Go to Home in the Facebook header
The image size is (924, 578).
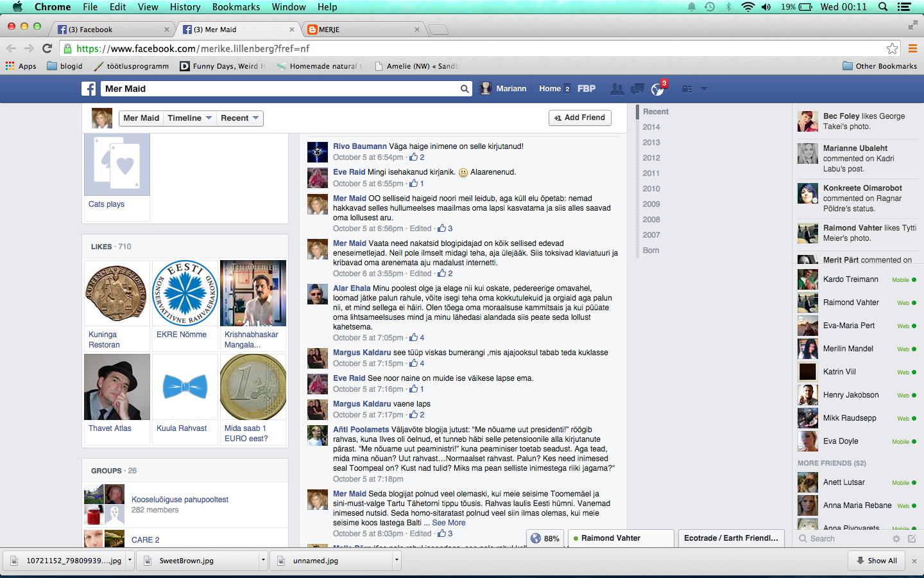pos(550,89)
